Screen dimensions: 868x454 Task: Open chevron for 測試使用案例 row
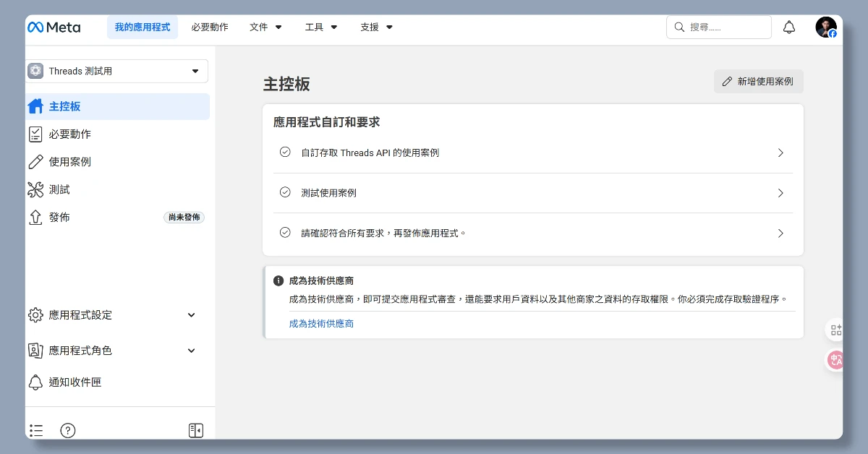pos(780,193)
